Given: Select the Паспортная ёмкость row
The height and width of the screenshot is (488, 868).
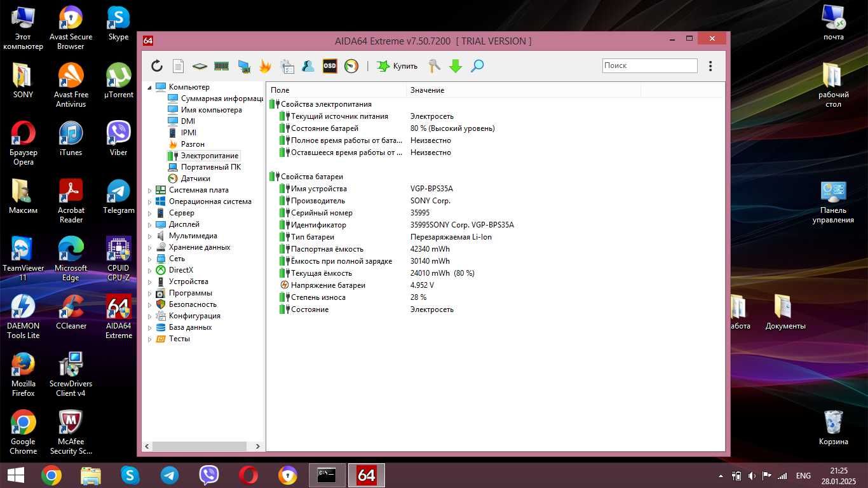Looking at the screenshot, I should (496, 249).
